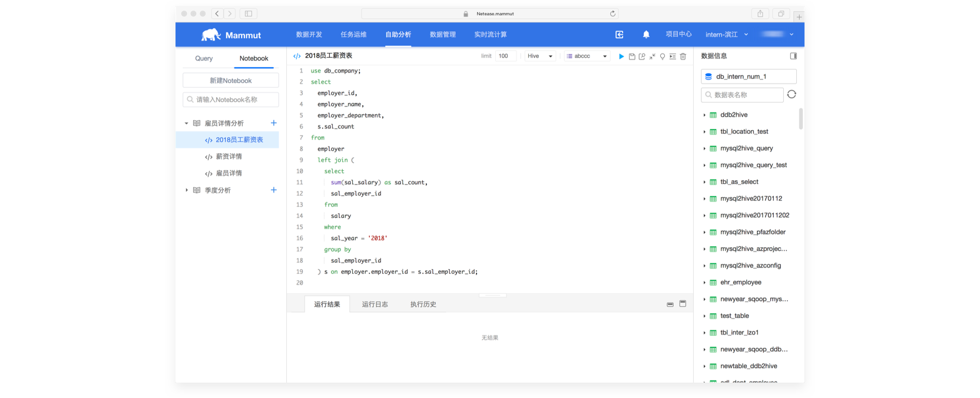Switch to the Query tab
This screenshot has height=398, width=980.
[x=204, y=58]
